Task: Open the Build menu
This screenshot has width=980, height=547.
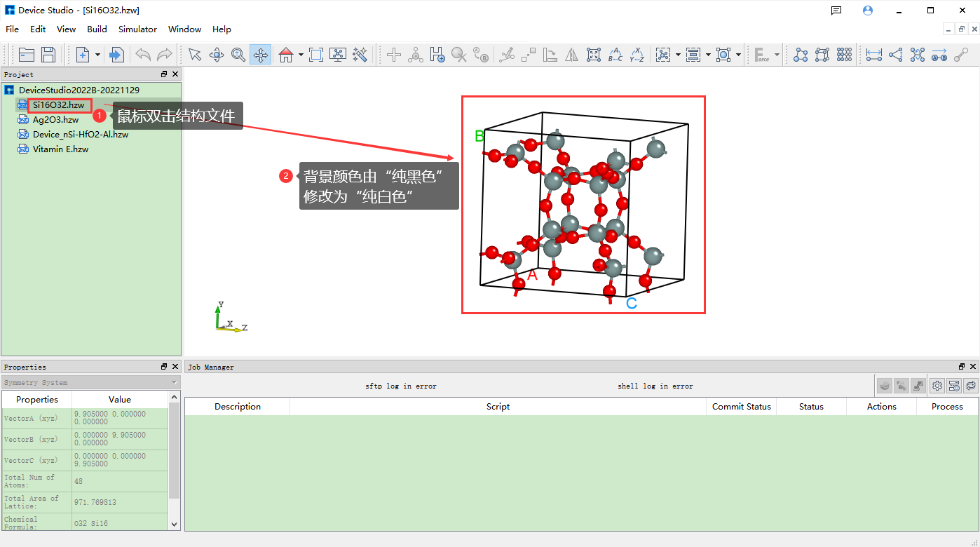Action: click(x=97, y=29)
